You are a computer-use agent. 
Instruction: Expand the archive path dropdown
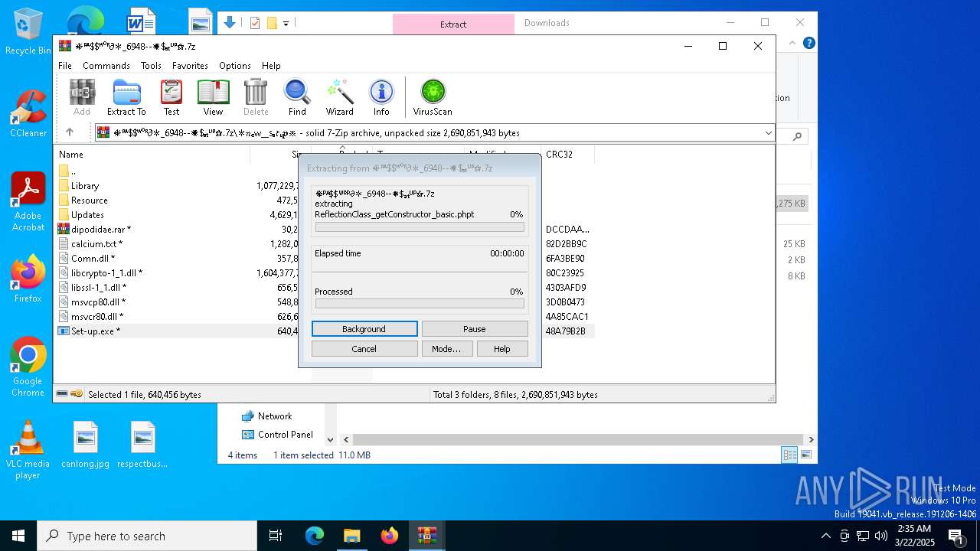point(768,133)
